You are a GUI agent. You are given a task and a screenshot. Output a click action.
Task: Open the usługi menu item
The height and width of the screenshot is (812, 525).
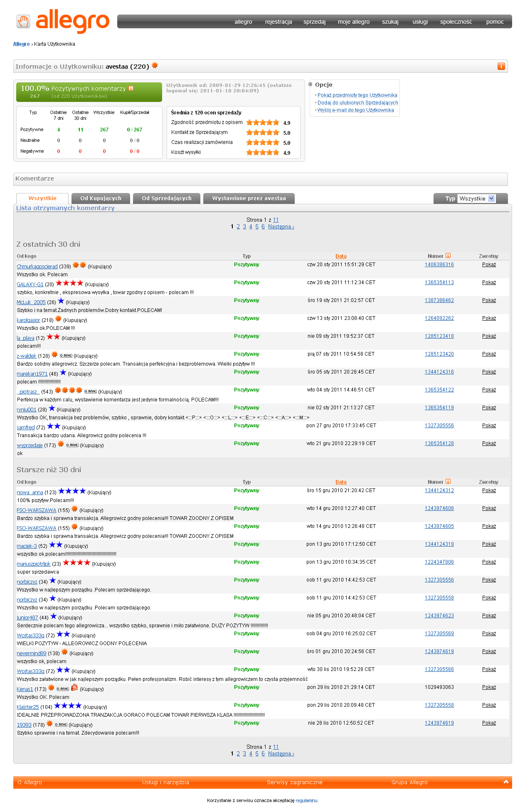tap(420, 22)
